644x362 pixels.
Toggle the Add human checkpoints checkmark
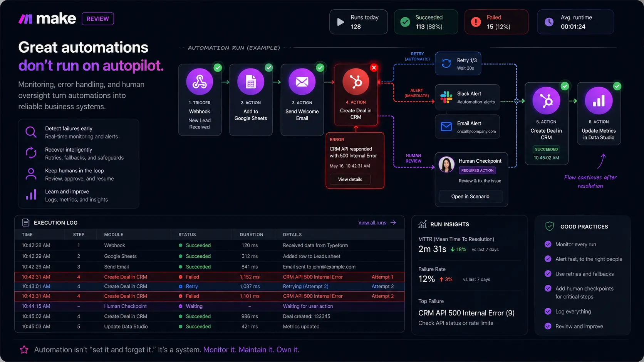coord(548,288)
